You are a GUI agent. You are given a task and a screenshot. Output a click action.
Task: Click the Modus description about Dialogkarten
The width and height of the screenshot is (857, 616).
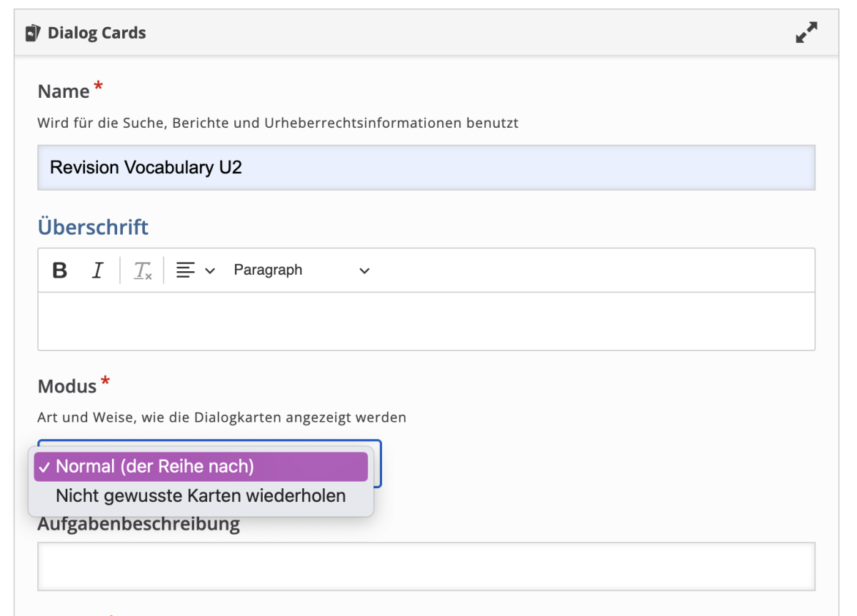pos(221,418)
